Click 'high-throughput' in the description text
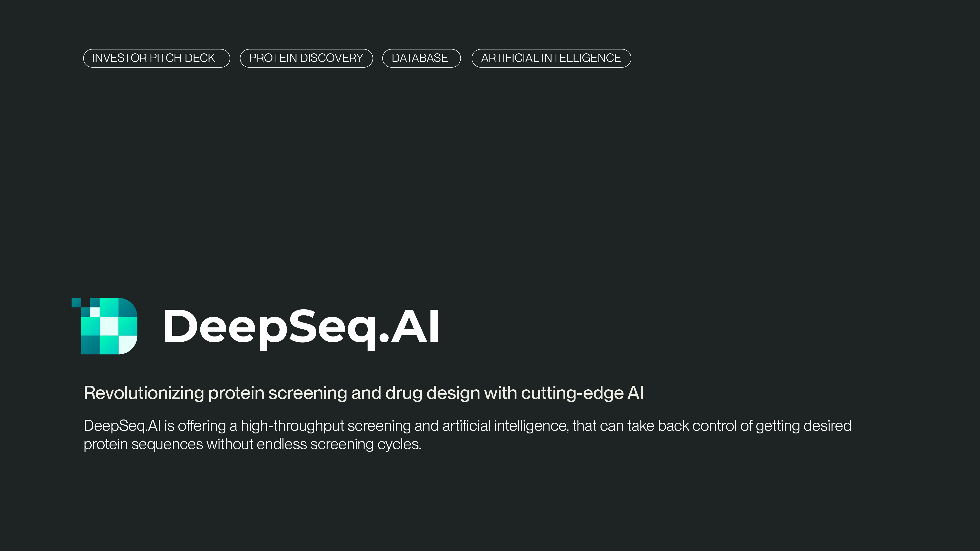This screenshot has height=551, width=980. (x=292, y=426)
